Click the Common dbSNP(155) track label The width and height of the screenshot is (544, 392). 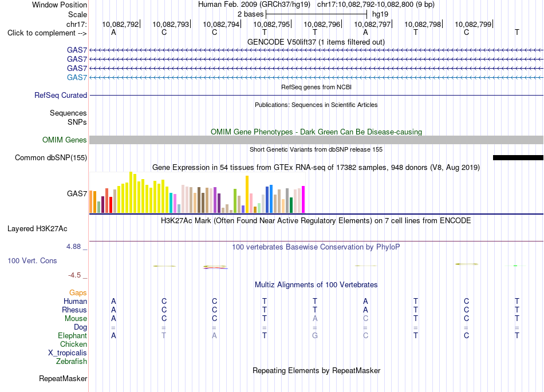tap(51, 158)
